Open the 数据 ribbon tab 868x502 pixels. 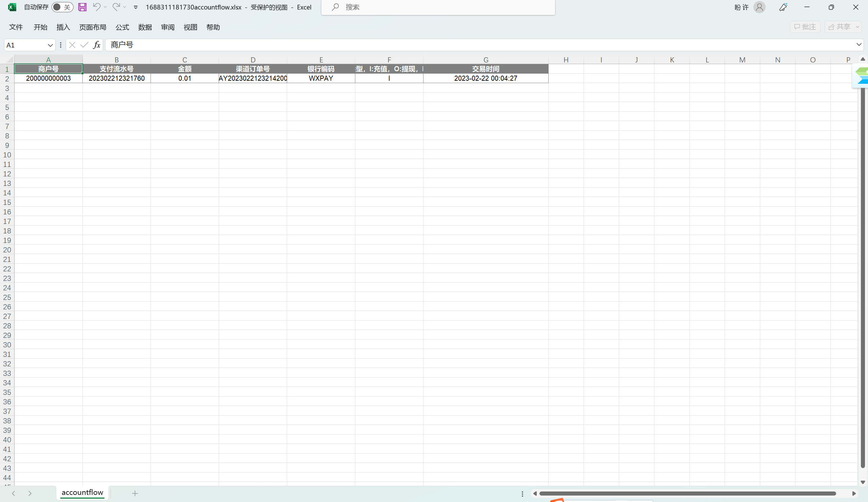[x=145, y=27]
